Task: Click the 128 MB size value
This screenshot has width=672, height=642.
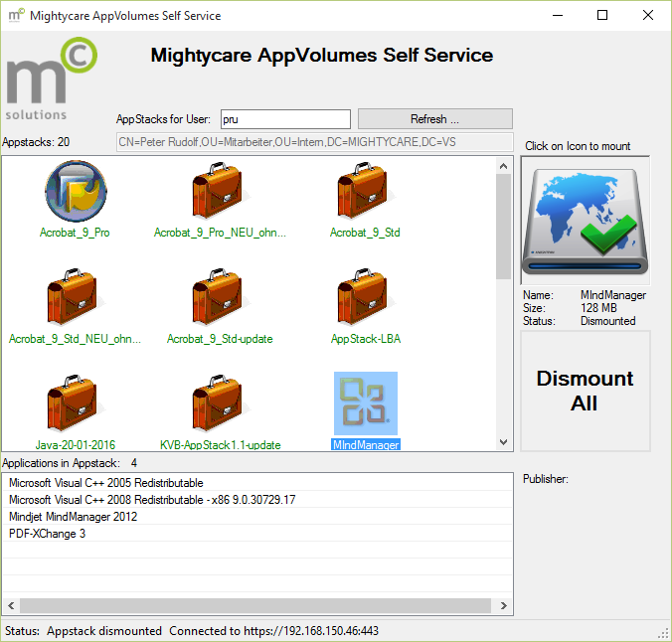Action: coord(598,308)
